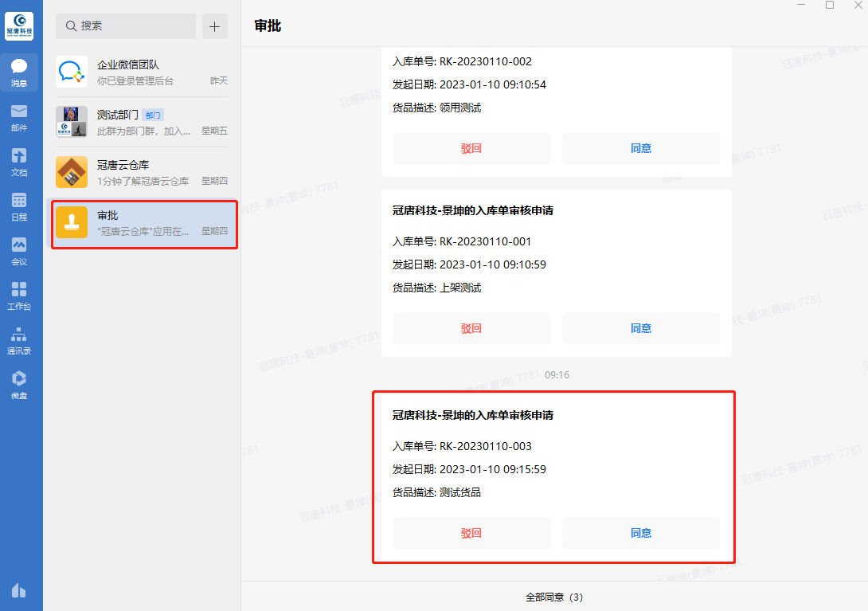Click the 星期五 time on 测试部门
868x611 pixels.
(215, 131)
